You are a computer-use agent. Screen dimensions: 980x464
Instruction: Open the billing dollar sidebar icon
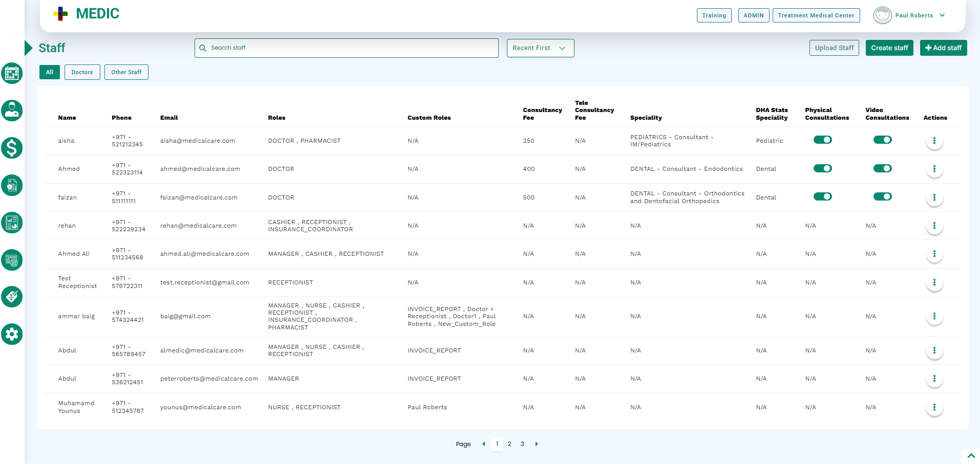pyautogui.click(x=12, y=148)
